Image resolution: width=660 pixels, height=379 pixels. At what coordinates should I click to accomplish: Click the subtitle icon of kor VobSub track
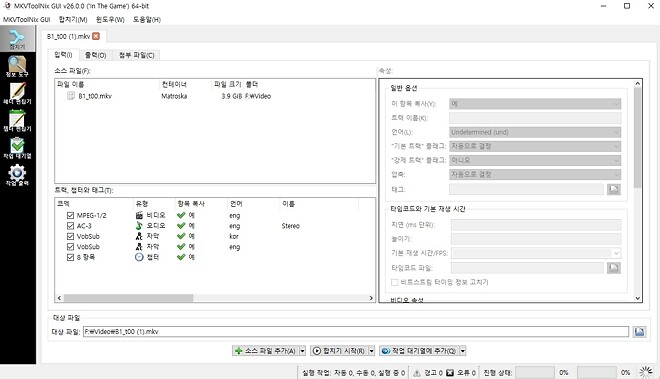click(x=139, y=236)
